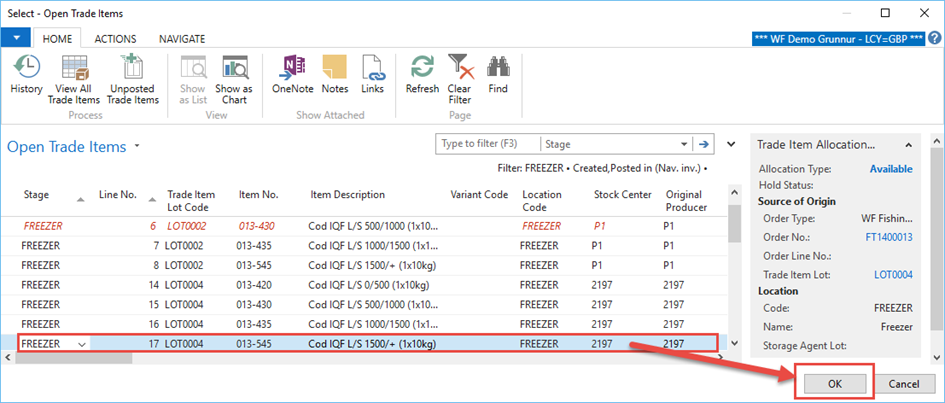
Task: Open Unposted Trade Items
Action: 133,80
